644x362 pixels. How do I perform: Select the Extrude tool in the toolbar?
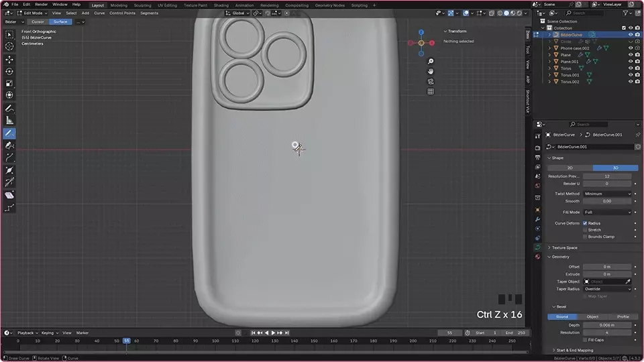(x=9, y=158)
